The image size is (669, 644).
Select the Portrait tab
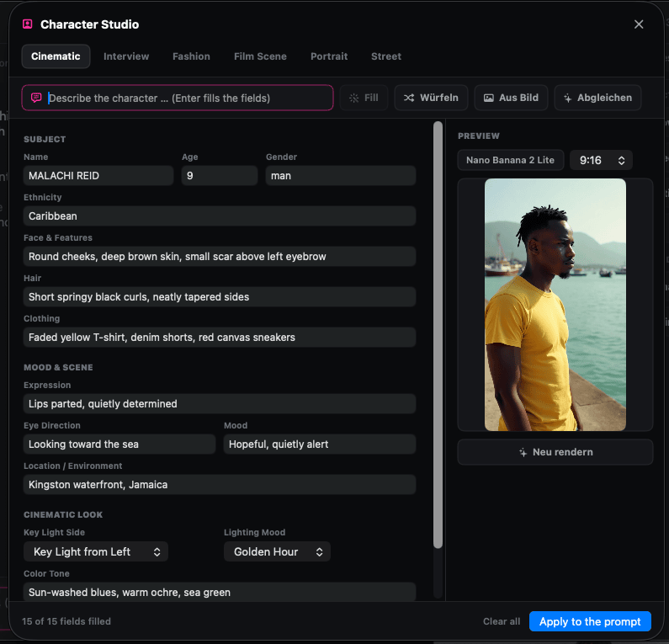tap(329, 56)
